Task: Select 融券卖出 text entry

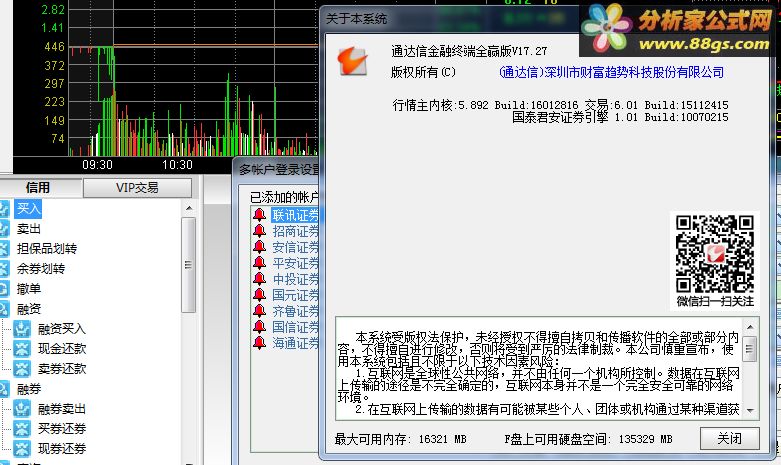Action: [62, 409]
